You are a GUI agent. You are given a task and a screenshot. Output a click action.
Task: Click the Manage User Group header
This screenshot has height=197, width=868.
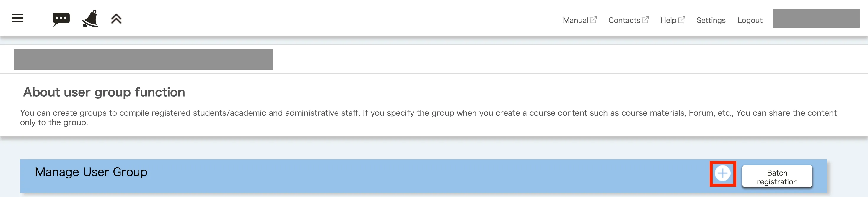pos(91,172)
